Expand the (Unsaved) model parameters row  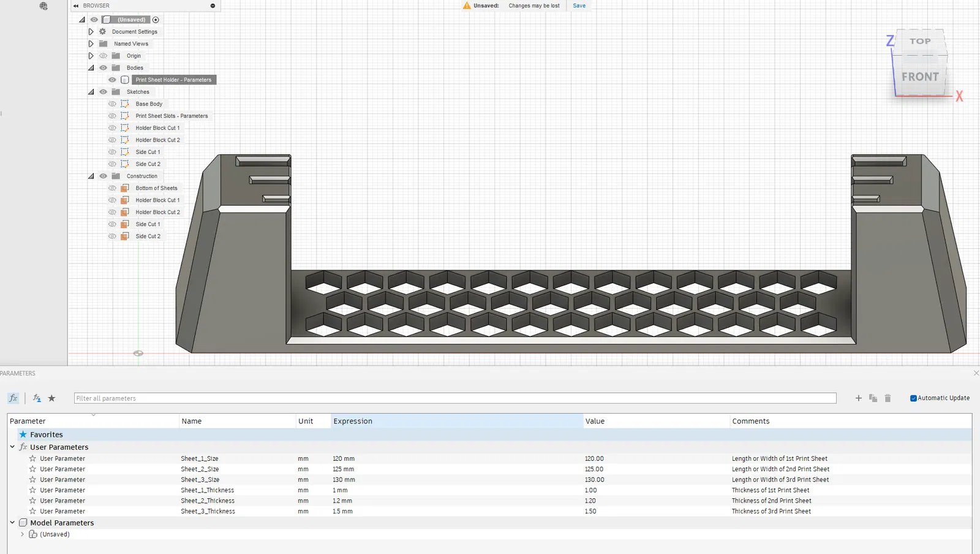click(x=23, y=534)
